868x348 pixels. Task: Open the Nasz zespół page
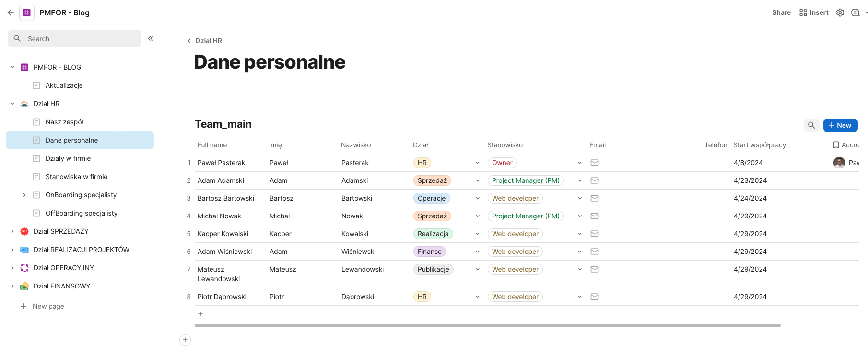(x=64, y=122)
